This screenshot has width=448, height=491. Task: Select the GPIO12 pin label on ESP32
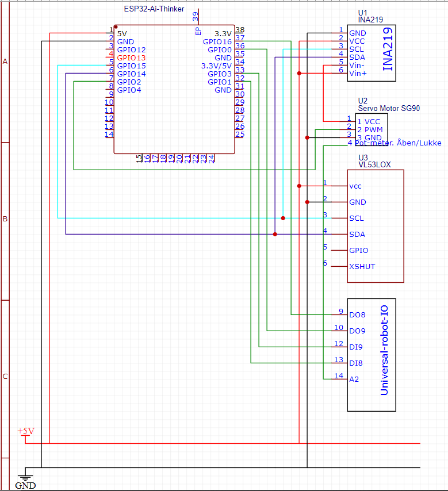(131, 50)
